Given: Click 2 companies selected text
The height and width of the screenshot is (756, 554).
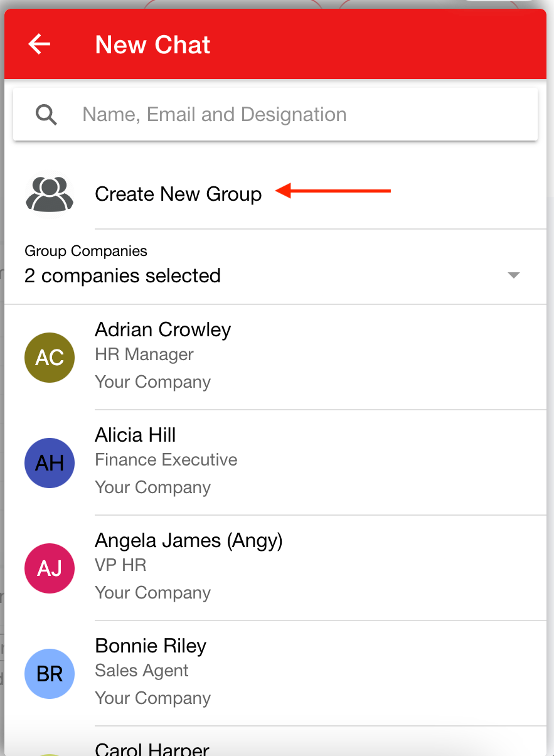Looking at the screenshot, I should tap(122, 275).
